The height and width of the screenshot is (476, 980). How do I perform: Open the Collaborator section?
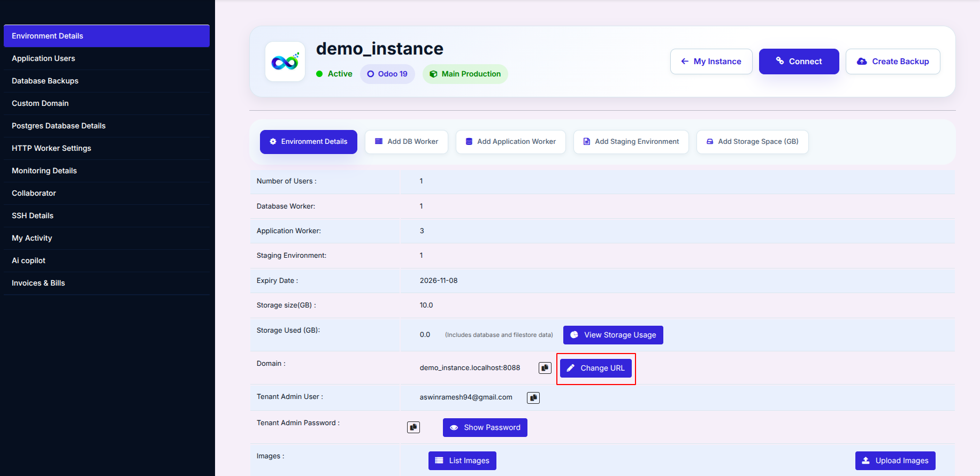pyautogui.click(x=106, y=193)
